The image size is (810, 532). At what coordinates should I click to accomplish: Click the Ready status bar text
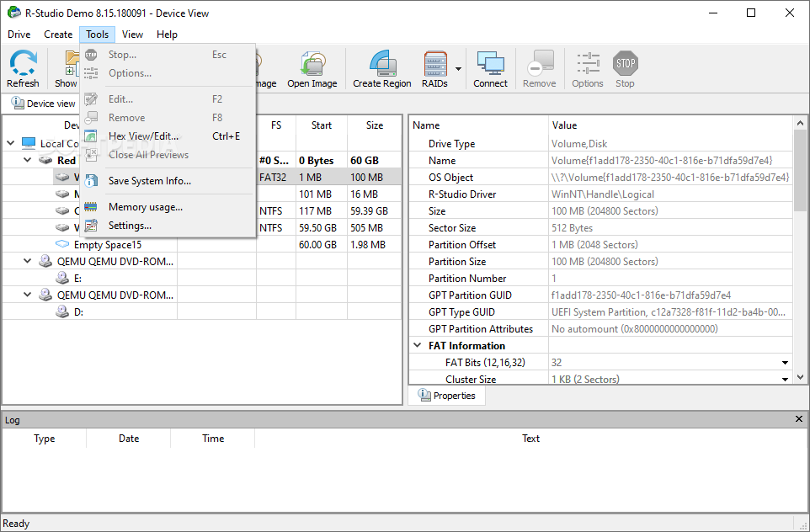(16, 524)
